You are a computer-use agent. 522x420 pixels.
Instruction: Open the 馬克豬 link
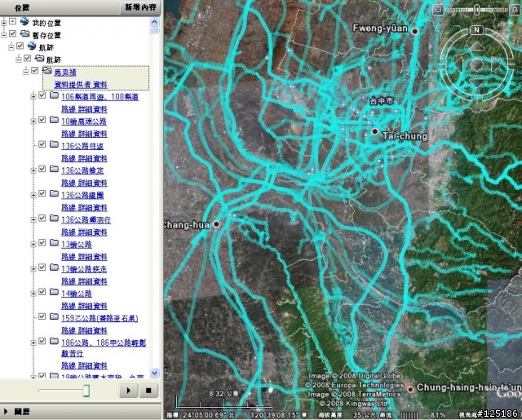(65, 73)
